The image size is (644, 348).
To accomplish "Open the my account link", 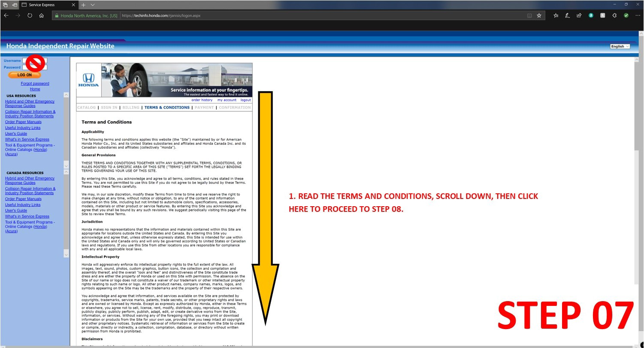I will [227, 100].
